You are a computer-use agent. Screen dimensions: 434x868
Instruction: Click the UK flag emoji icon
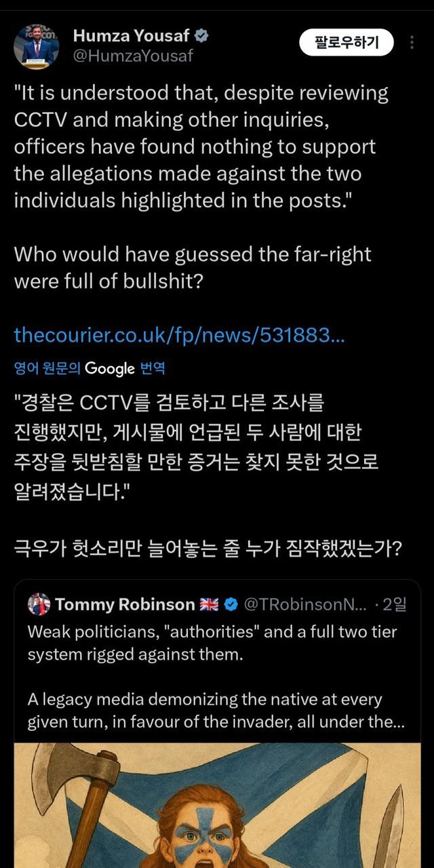[208, 604]
